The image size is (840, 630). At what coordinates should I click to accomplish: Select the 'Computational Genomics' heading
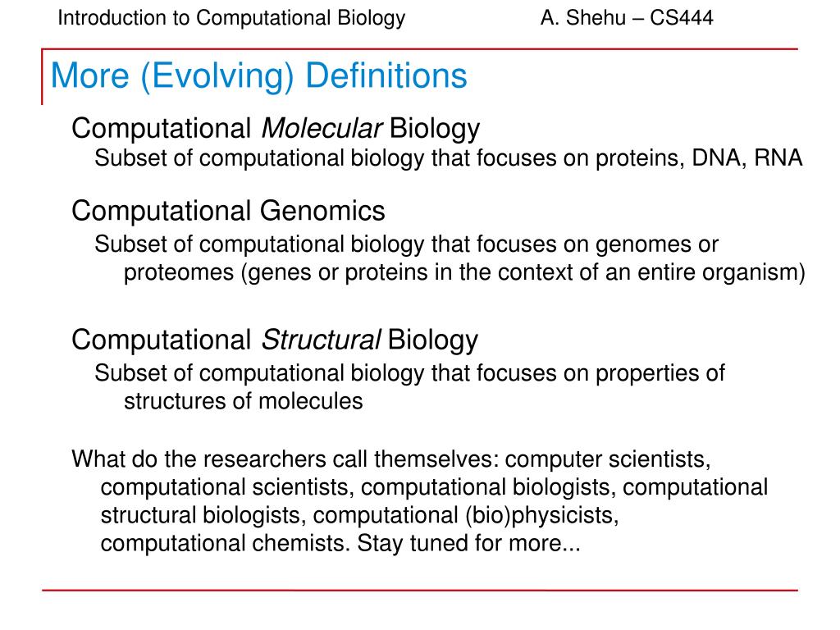[228, 211]
